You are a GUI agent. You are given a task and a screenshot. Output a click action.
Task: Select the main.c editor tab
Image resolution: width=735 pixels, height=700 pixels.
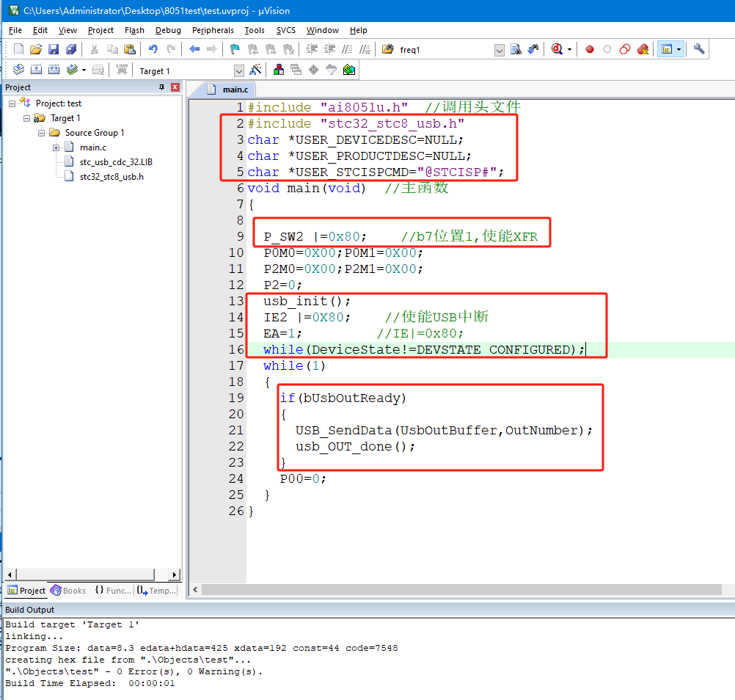[x=228, y=89]
